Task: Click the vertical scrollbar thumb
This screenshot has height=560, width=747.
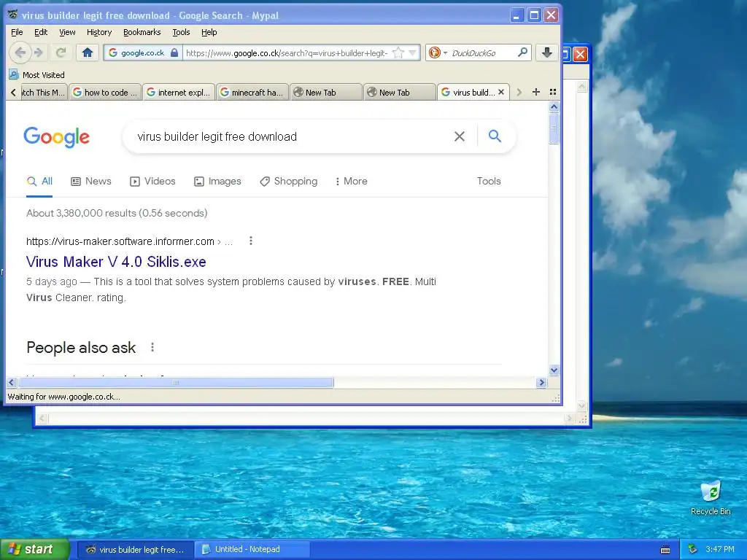Action: (554, 128)
